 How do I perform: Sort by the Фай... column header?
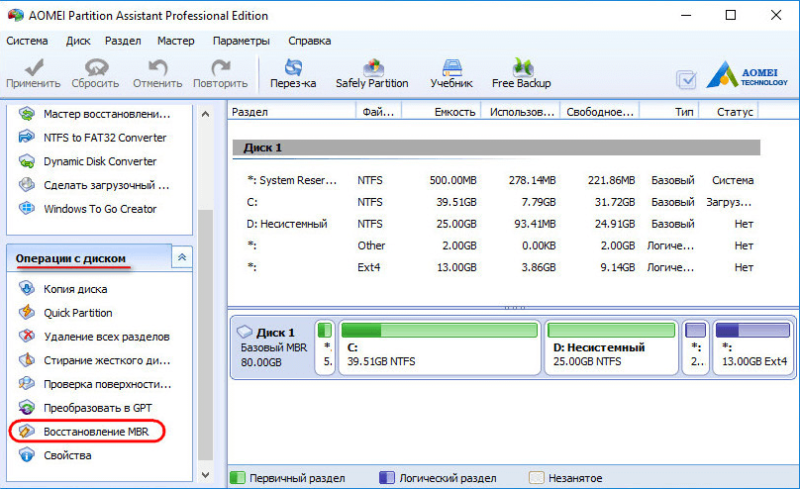pyautogui.click(x=379, y=112)
